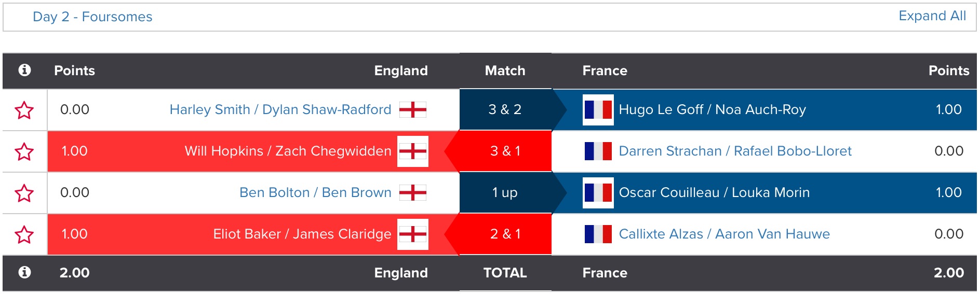This screenshot has width=980, height=294.
Task: Click the Match column header
Action: pyautogui.click(x=505, y=71)
